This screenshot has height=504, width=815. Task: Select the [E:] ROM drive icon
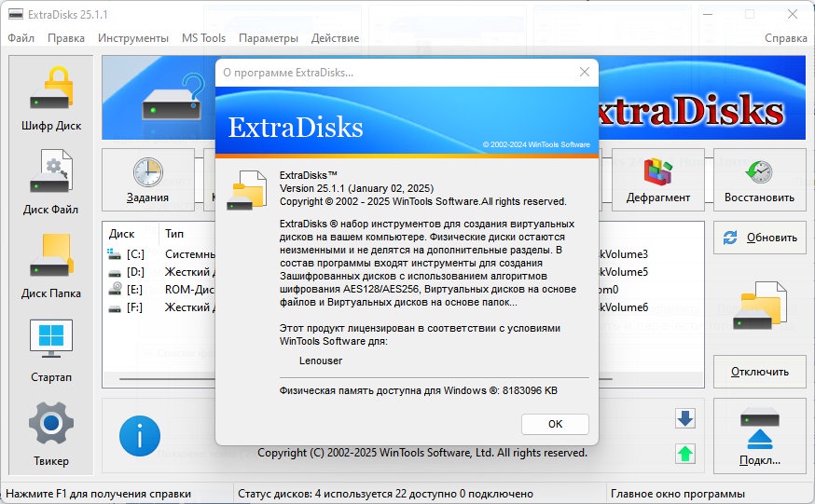[115, 289]
